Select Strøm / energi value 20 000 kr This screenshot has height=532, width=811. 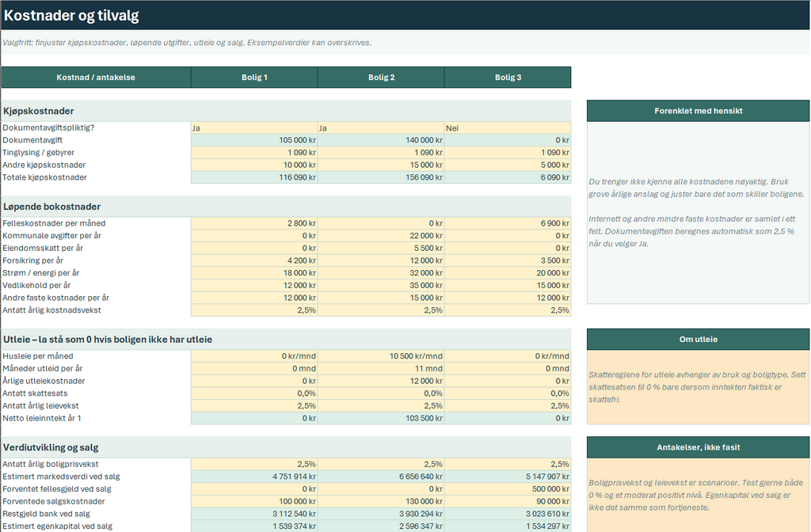(x=508, y=273)
